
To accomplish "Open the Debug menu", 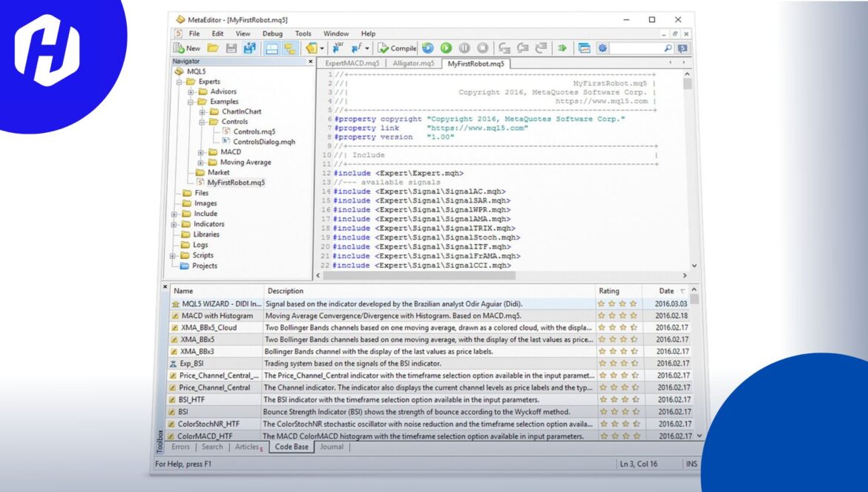I will click(x=273, y=33).
